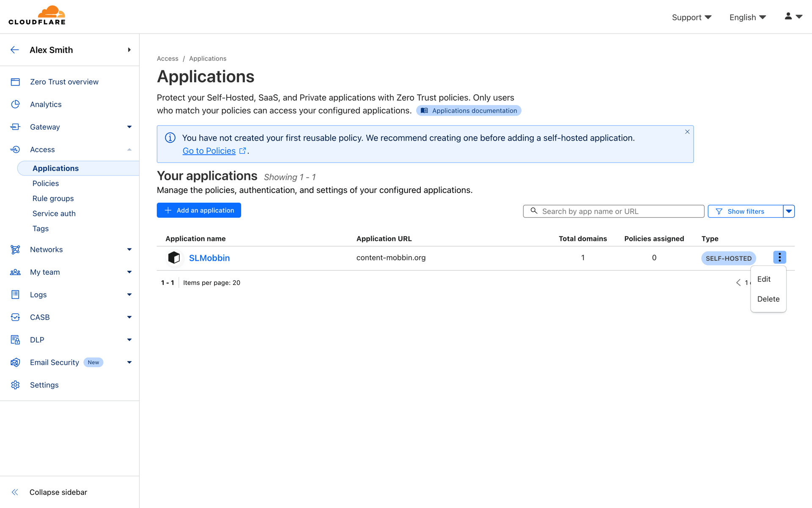The width and height of the screenshot is (812, 508).
Task: Click the New badge beside Email Security
Action: click(x=93, y=362)
